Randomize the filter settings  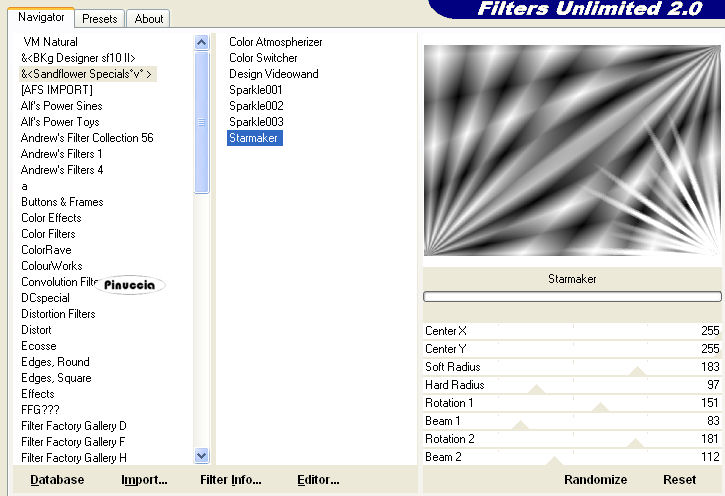(x=596, y=480)
